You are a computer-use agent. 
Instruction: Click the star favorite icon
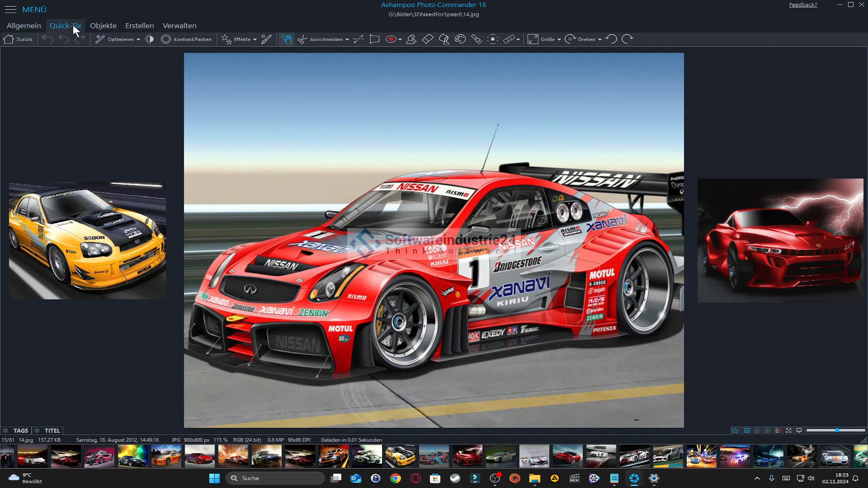(x=735, y=431)
